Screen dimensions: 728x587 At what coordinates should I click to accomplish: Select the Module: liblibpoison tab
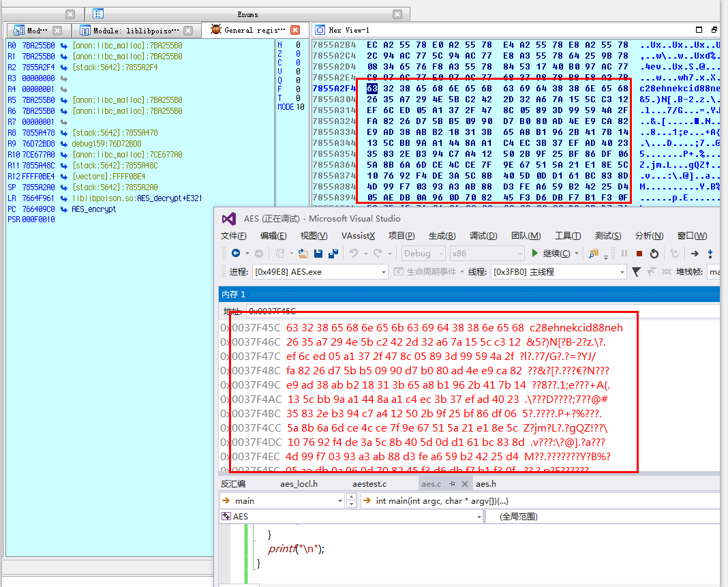[x=135, y=31]
